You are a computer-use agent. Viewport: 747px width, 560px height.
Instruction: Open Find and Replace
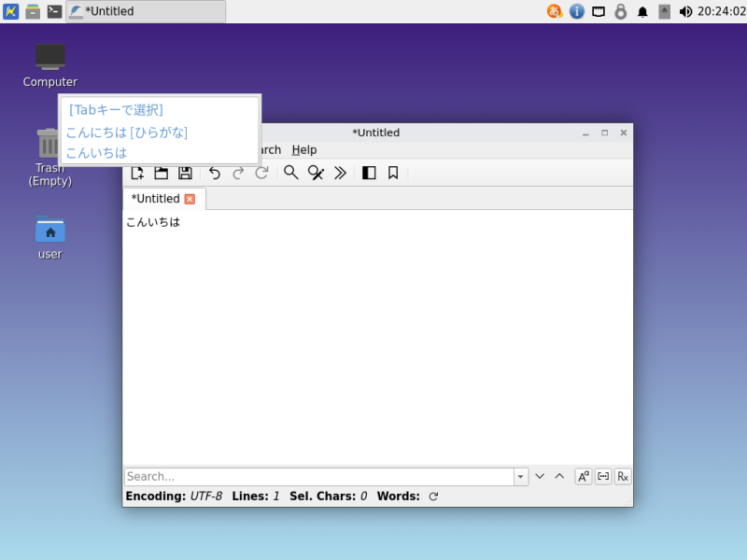pos(316,173)
